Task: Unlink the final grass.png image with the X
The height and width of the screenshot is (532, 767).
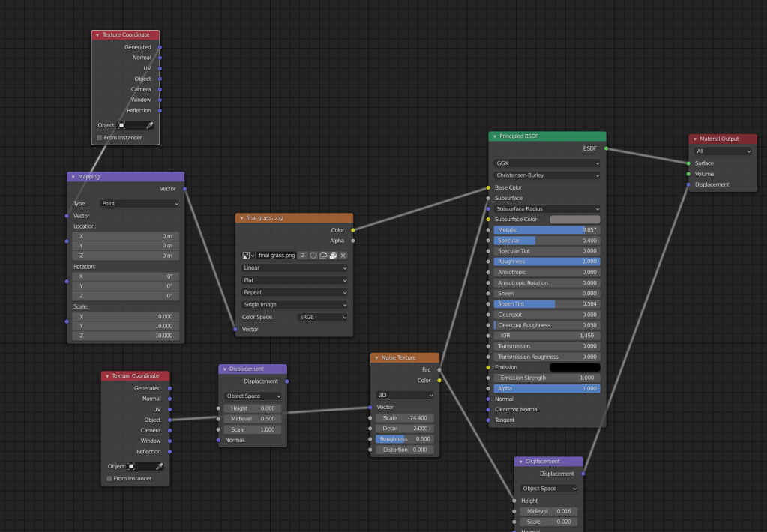Action: (343, 256)
